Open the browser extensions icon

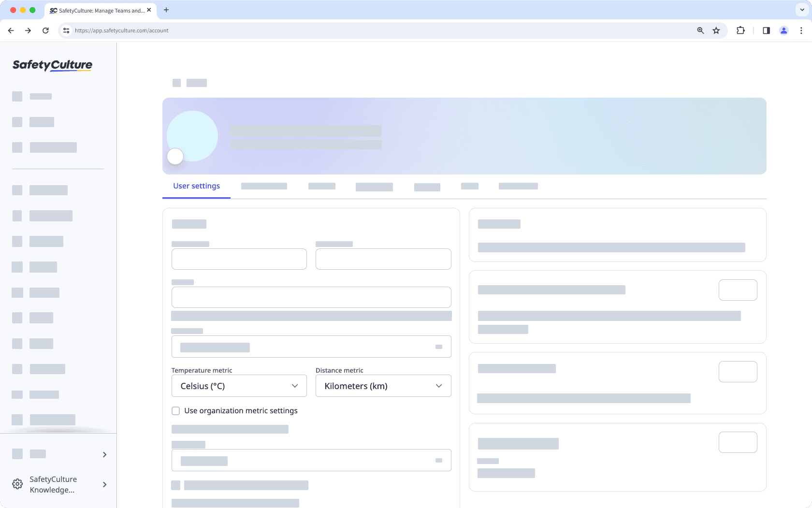click(x=740, y=30)
